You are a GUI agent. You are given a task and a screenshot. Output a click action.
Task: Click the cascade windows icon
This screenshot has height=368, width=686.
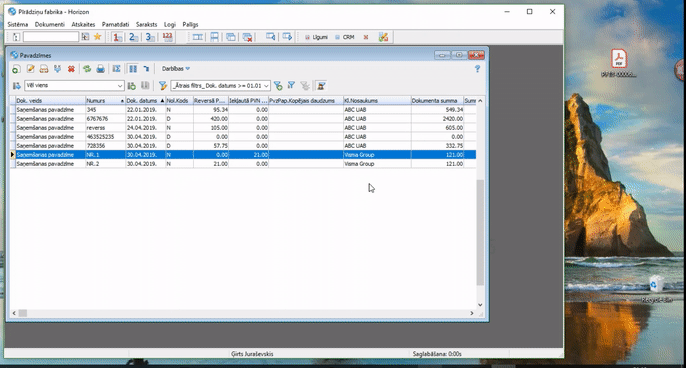231,37
